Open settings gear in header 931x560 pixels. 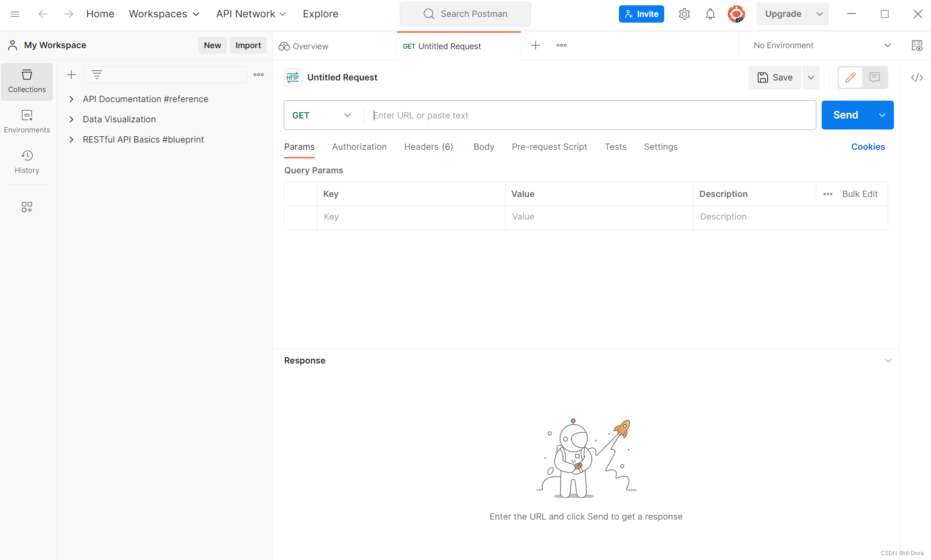pyautogui.click(x=684, y=14)
